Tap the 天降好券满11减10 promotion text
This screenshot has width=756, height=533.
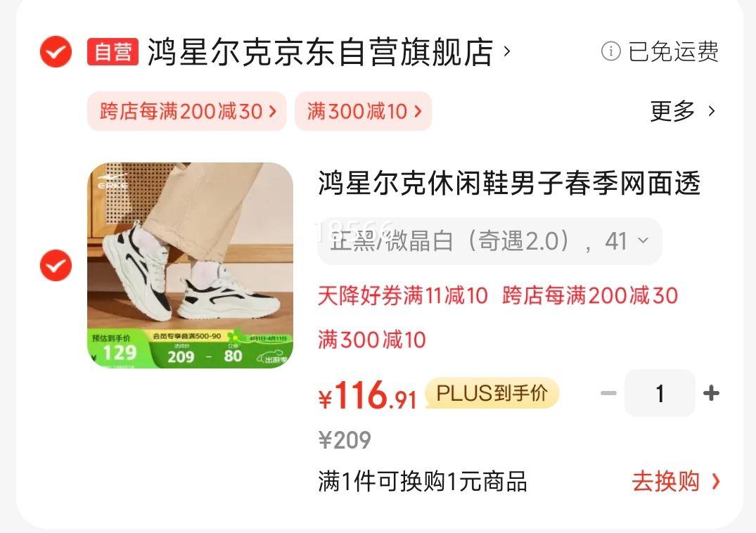tap(402, 295)
